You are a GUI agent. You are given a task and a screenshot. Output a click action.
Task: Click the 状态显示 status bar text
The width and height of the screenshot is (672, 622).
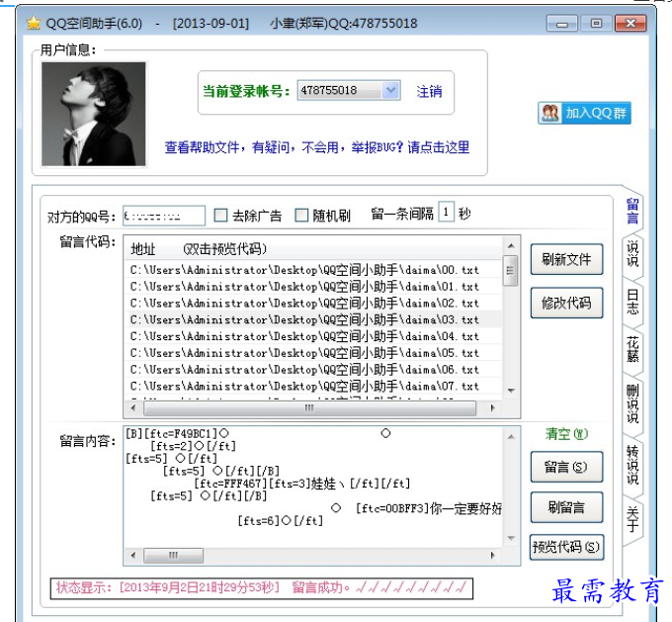(262, 588)
